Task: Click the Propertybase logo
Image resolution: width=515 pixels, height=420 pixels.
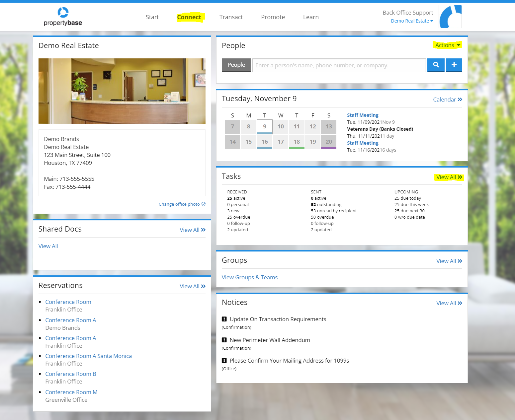Action: [63, 17]
